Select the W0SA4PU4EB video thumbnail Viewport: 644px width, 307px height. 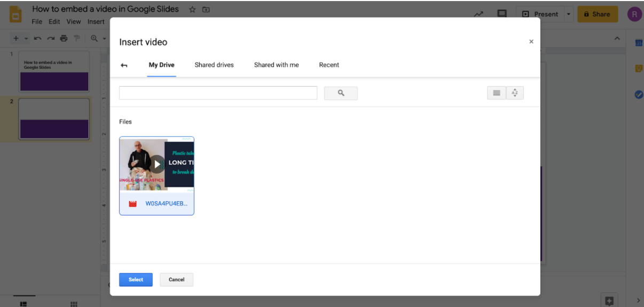click(156, 164)
